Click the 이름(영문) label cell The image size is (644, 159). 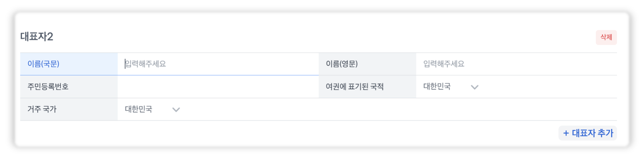point(367,64)
